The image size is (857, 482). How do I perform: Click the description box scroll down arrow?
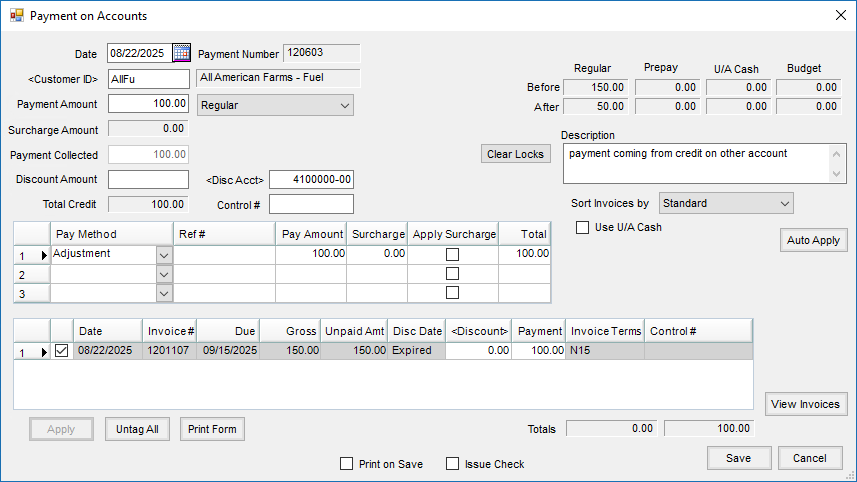tap(836, 174)
